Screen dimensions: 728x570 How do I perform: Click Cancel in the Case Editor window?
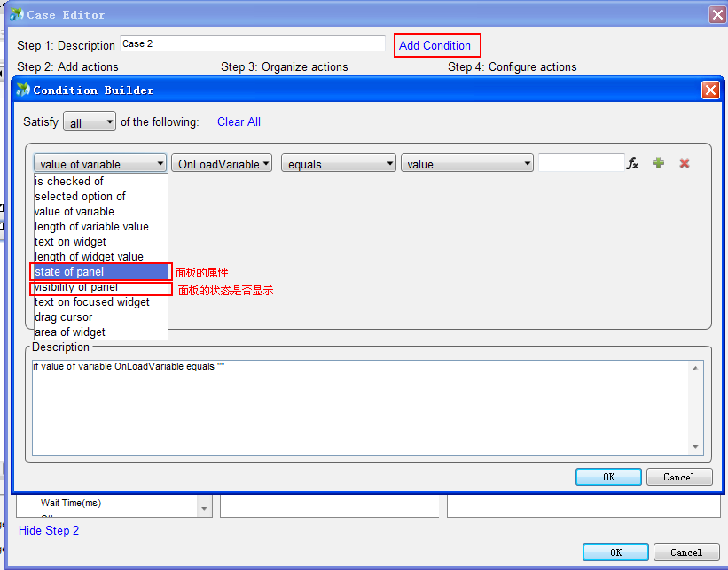(x=686, y=552)
